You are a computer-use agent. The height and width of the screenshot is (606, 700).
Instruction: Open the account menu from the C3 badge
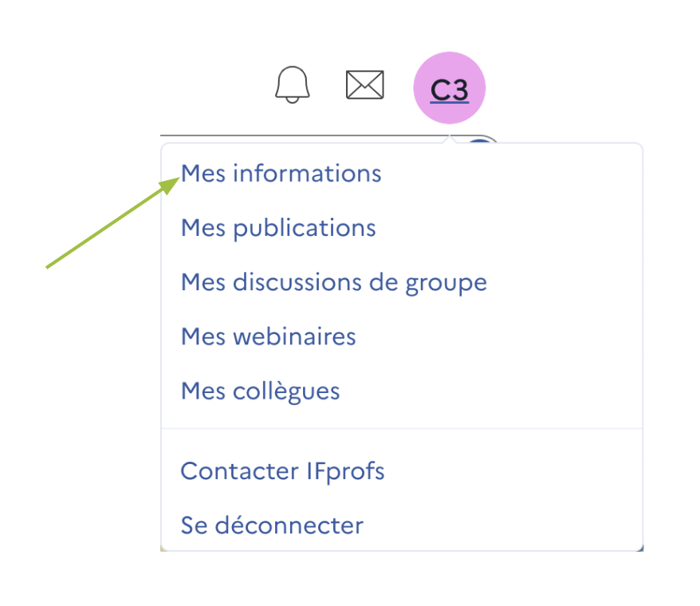pyautogui.click(x=449, y=87)
